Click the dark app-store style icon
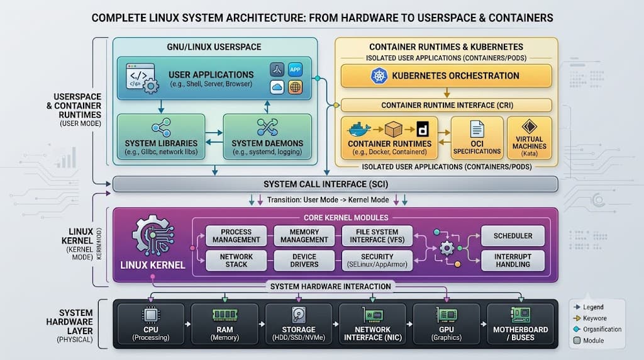The height and width of the screenshot is (360, 644). (277, 69)
